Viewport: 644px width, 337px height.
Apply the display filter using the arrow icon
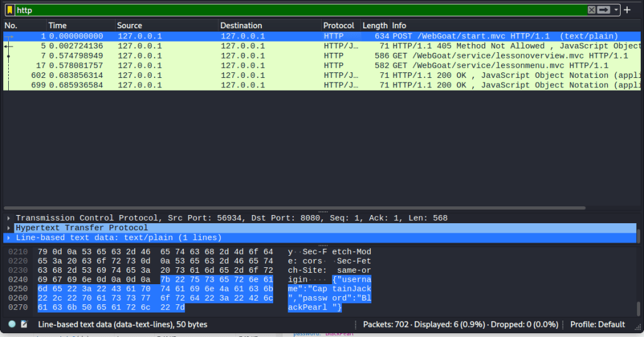coord(604,10)
